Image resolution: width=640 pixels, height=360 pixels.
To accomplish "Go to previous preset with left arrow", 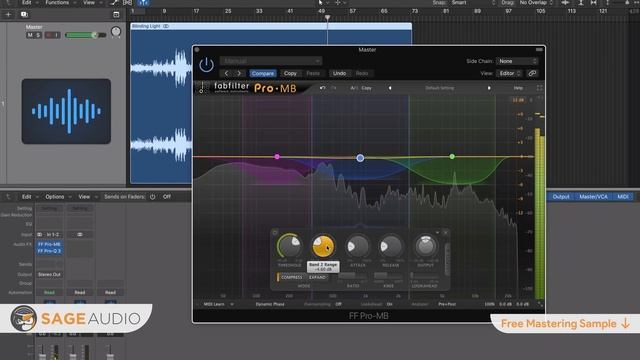I will [x=227, y=73].
